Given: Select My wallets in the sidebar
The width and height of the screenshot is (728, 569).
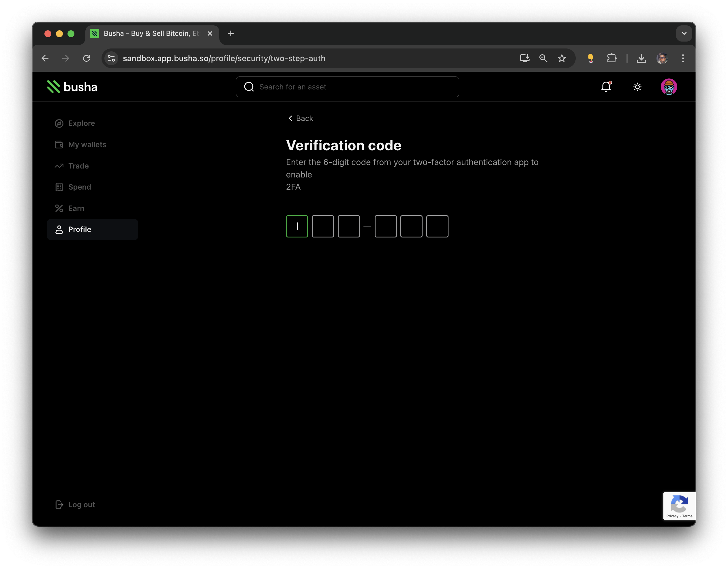Looking at the screenshot, I should (87, 145).
